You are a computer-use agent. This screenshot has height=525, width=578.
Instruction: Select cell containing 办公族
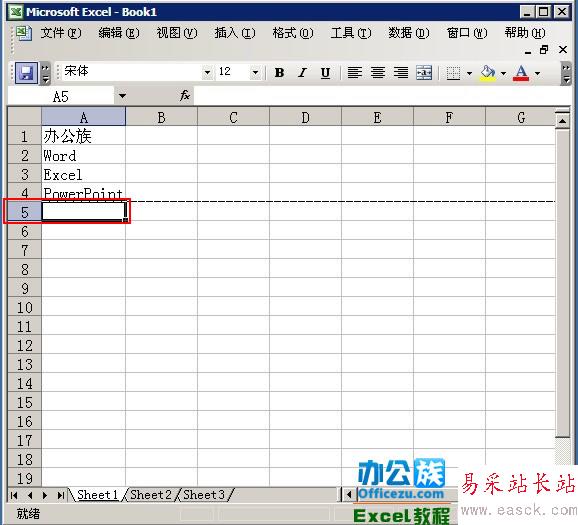tap(84, 136)
